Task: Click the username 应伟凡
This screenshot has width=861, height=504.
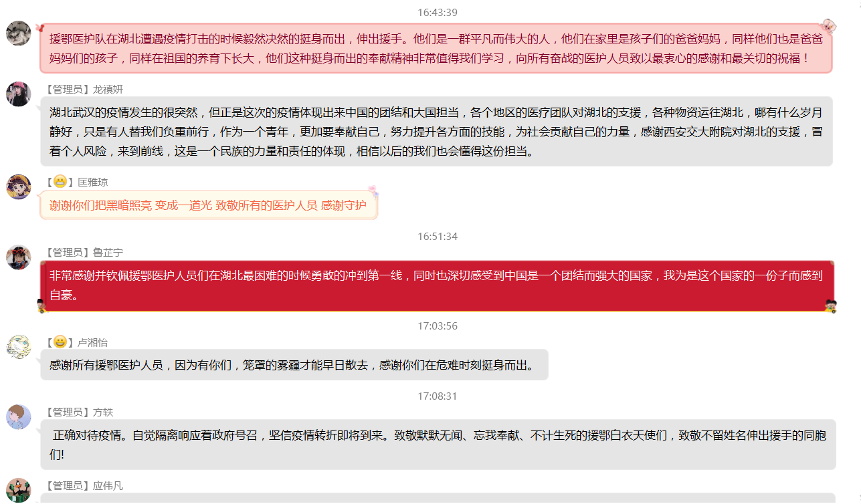Action: (108, 486)
